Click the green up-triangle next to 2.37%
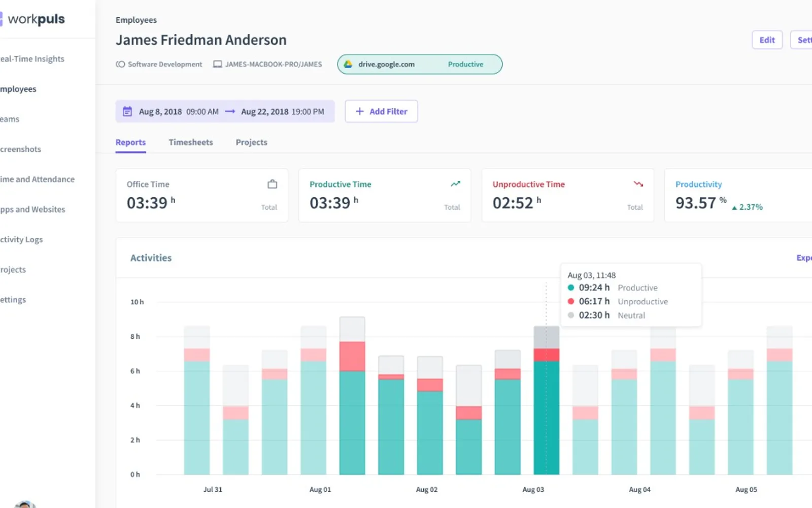 (734, 207)
